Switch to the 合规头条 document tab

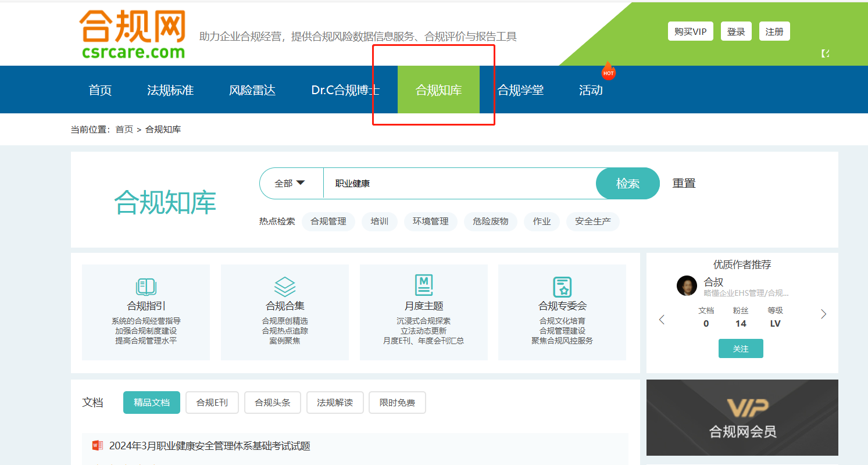(x=273, y=402)
